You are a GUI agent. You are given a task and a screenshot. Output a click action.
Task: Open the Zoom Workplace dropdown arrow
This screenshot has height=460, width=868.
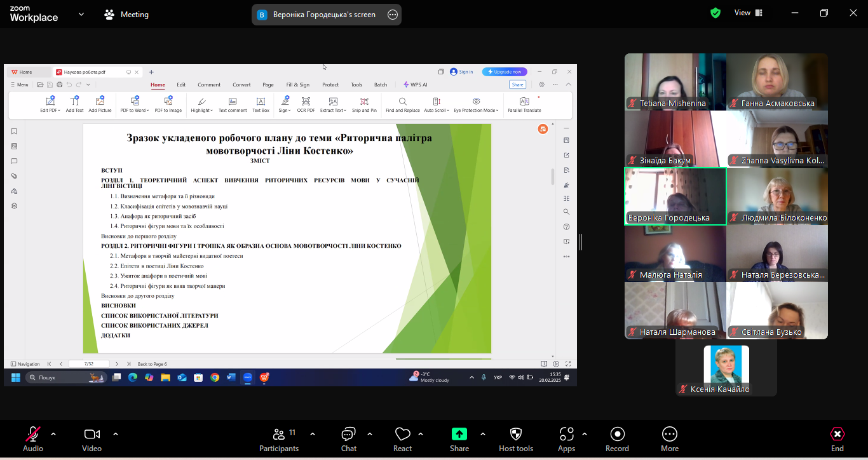tap(81, 14)
